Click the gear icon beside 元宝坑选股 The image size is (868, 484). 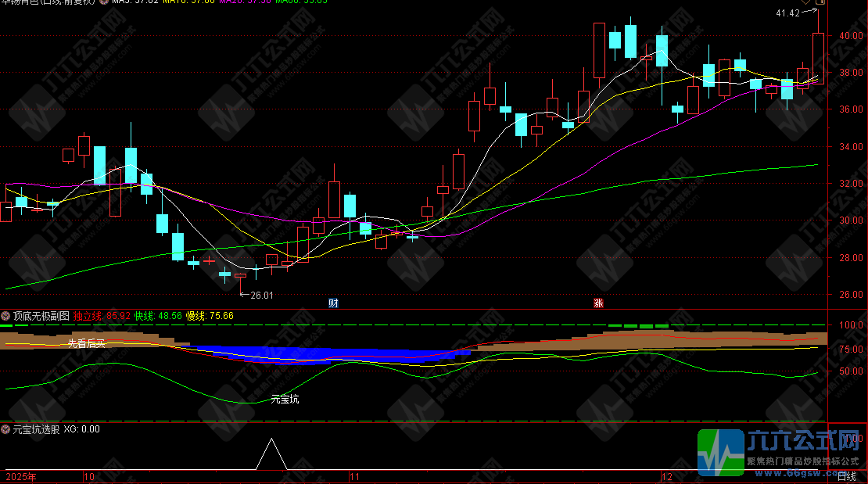point(5,429)
